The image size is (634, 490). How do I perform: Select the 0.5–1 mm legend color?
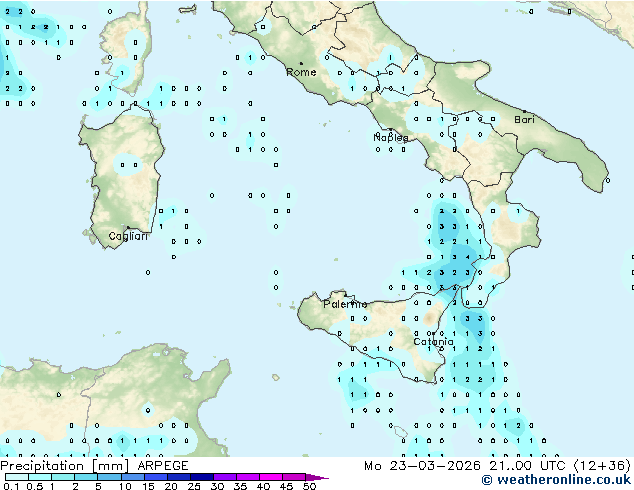[x=40, y=477]
